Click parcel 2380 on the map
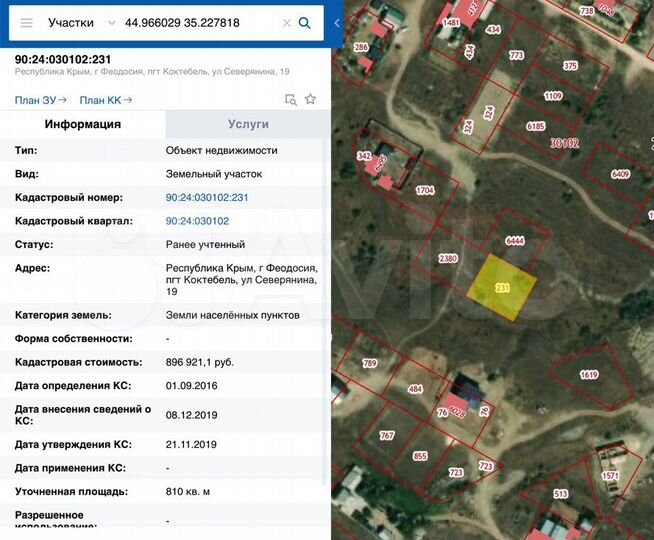This screenshot has height=540, width=654. pos(447,259)
